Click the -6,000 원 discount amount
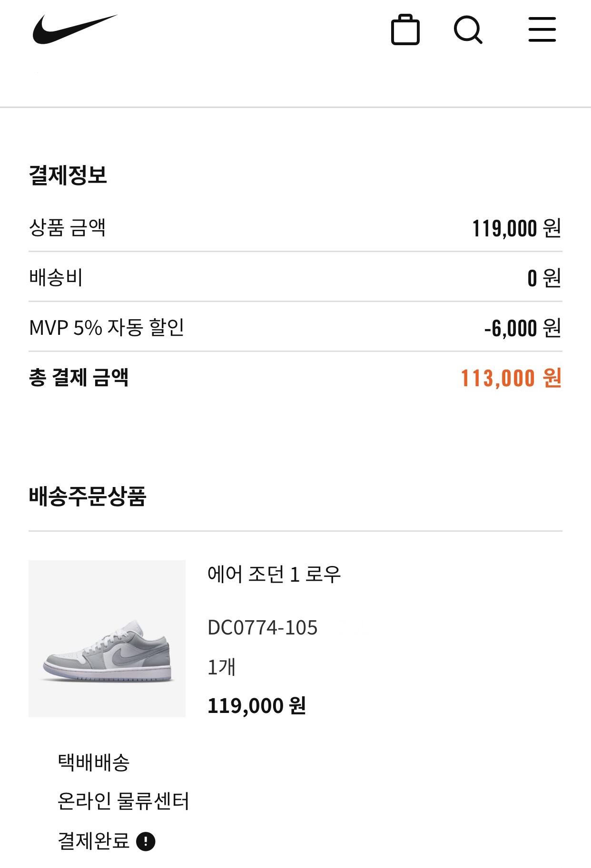The width and height of the screenshot is (591, 868). (x=522, y=328)
